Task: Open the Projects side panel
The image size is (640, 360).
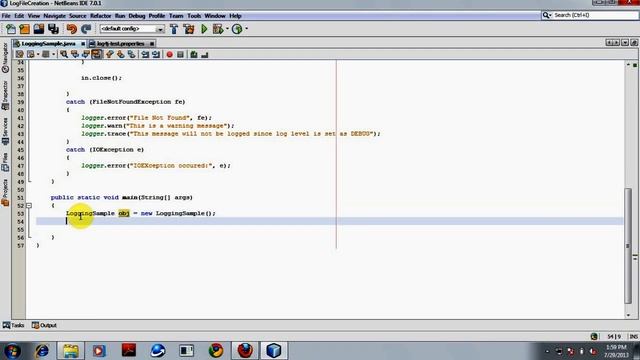Action: 5,192
